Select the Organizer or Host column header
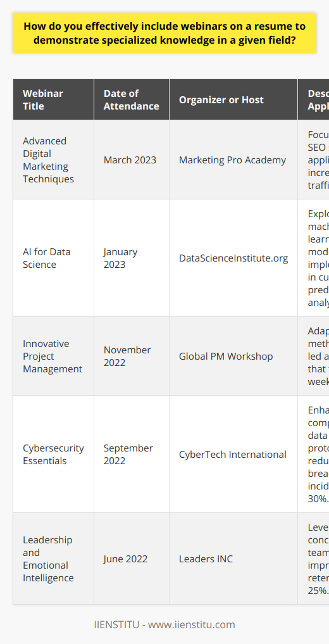329x644 pixels. pos(233,99)
